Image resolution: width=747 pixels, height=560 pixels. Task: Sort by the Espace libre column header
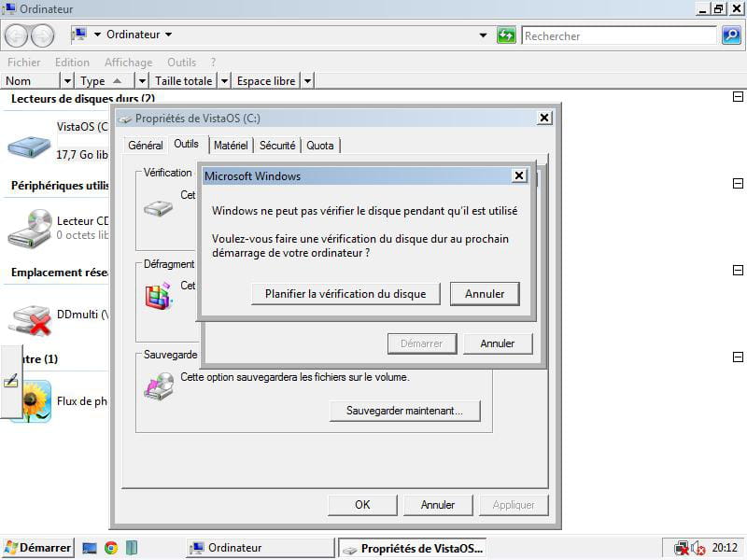coord(267,81)
